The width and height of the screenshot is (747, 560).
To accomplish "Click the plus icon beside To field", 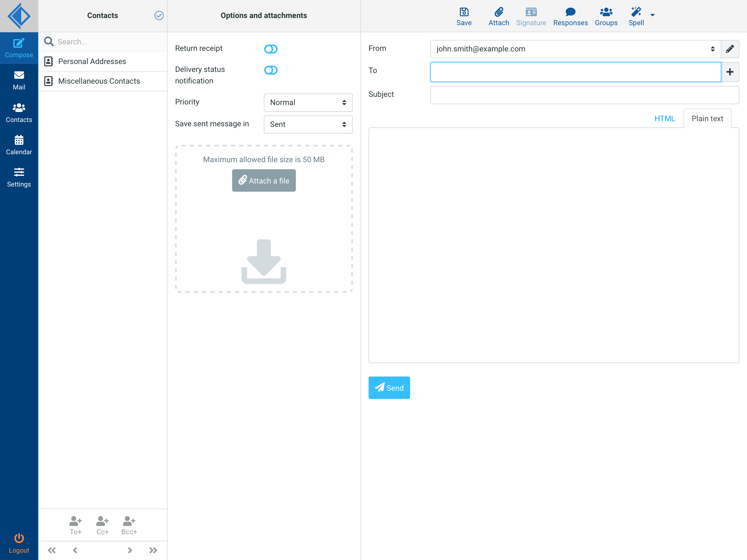I will click(x=730, y=72).
